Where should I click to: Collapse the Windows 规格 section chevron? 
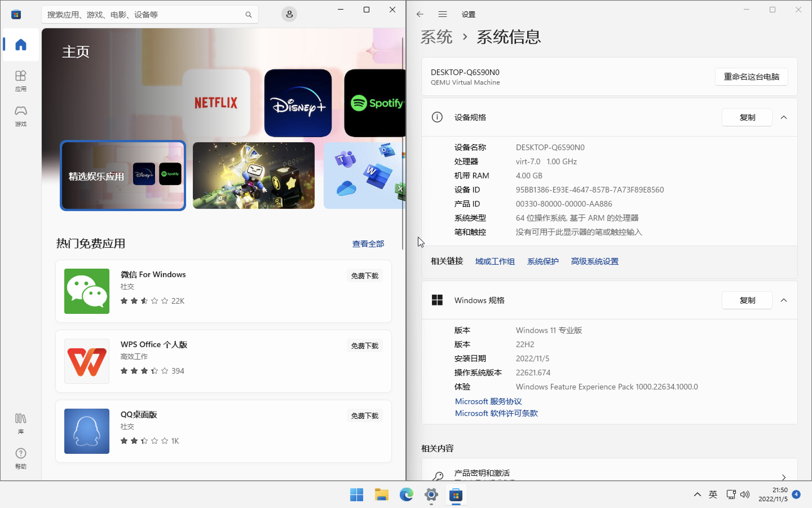[x=784, y=300]
